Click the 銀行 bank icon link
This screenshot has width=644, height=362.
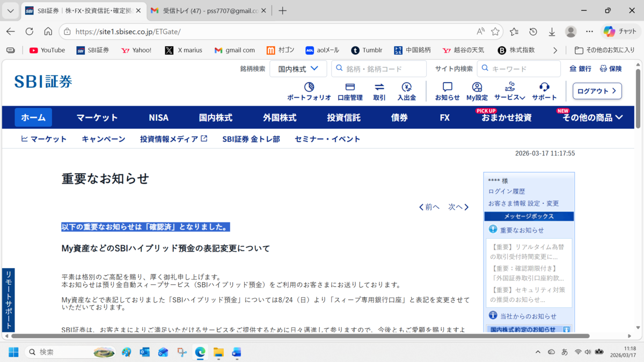tap(580, 69)
